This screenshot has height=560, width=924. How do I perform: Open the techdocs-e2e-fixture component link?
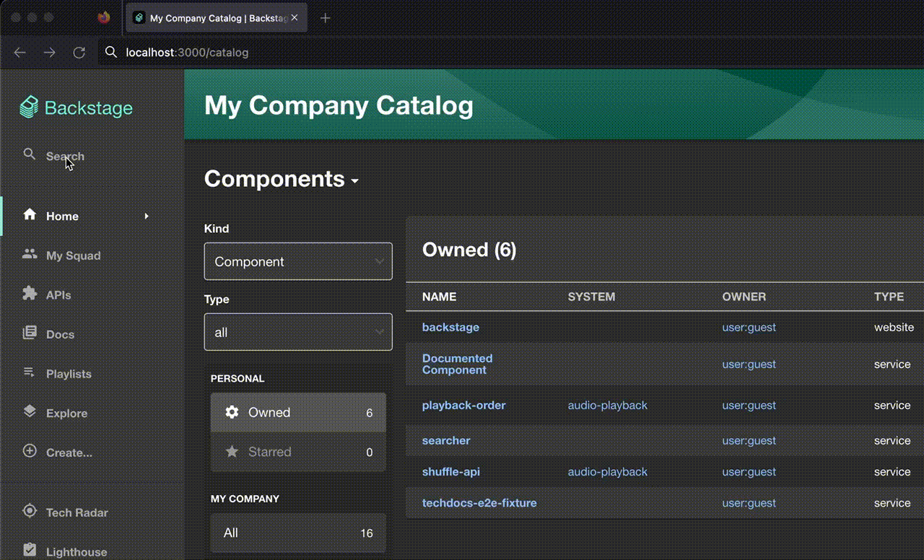479,503
